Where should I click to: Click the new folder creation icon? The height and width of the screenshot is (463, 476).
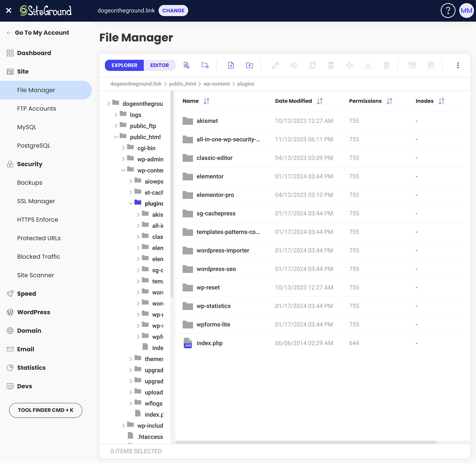tap(205, 65)
